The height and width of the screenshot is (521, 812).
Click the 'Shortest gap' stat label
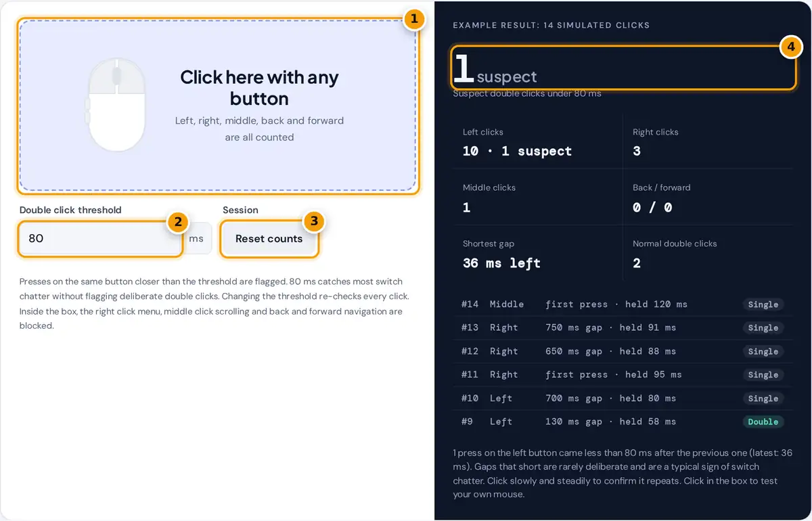point(489,244)
